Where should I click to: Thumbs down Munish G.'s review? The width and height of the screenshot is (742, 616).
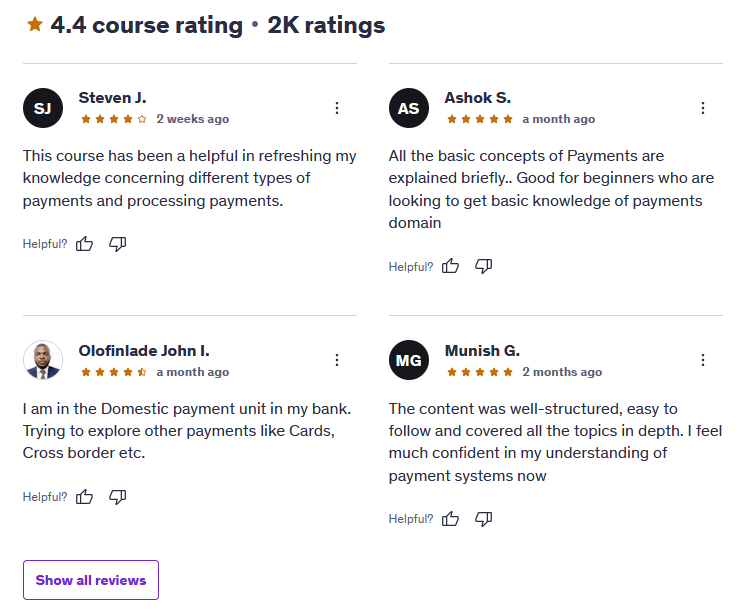(x=484, y=519)
